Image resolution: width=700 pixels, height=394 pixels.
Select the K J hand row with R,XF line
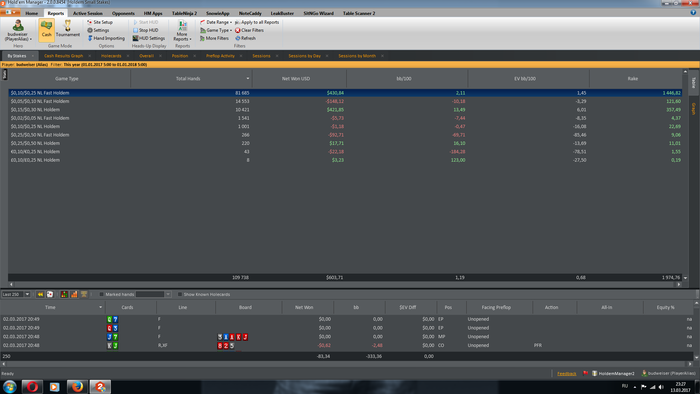[347, 345]
